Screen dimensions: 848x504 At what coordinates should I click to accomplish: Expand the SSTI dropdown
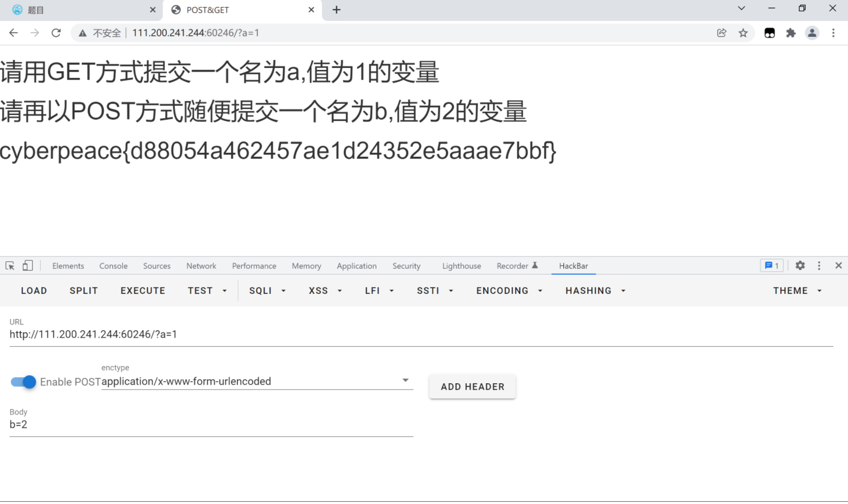[x=435, y=291]
